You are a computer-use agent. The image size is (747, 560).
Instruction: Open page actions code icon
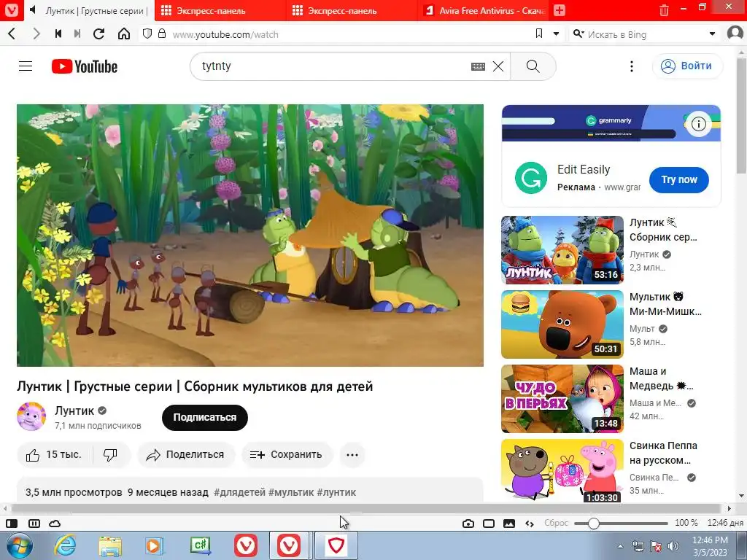(530, 524)
